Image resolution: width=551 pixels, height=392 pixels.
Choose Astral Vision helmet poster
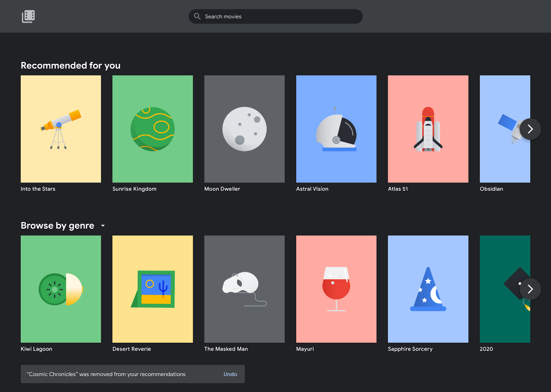336,129
